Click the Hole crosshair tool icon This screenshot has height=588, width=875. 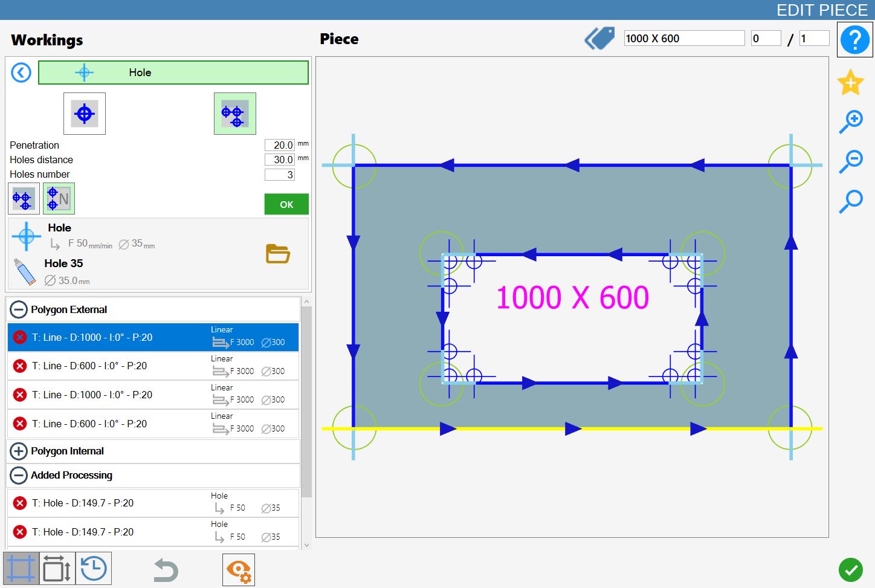click(26, 236)
